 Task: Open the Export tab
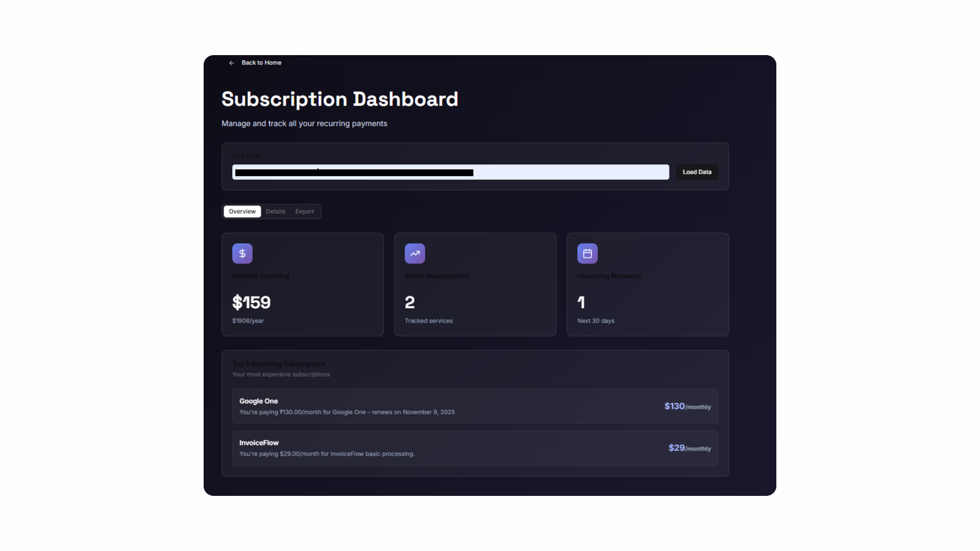(x=305, y=211)
